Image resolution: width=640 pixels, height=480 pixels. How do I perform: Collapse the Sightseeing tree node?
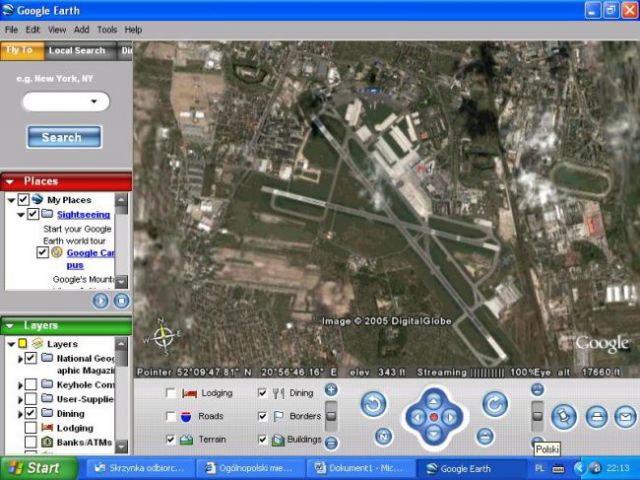[21, 214]
